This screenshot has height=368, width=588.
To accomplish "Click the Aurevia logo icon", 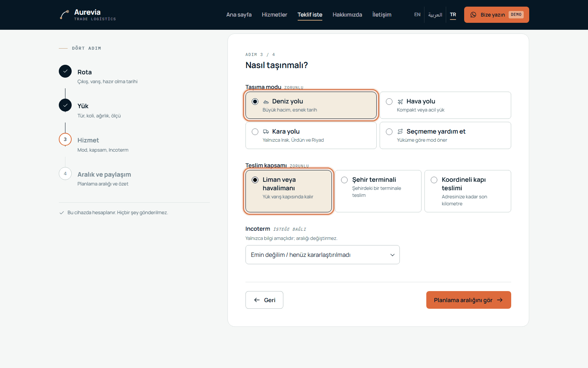I will point(64,15).
